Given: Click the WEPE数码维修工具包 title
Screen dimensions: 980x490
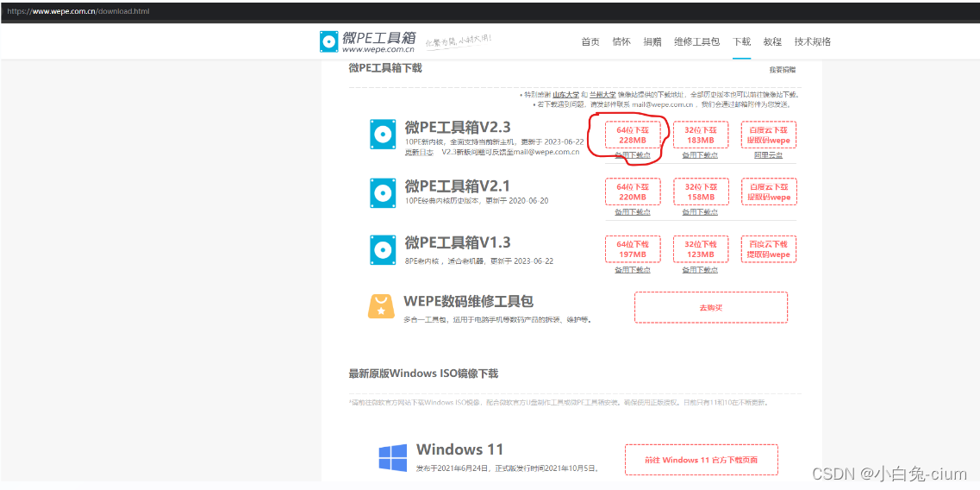Looking at the screenshot, I should pyautogui.click(x=468, y=301).
